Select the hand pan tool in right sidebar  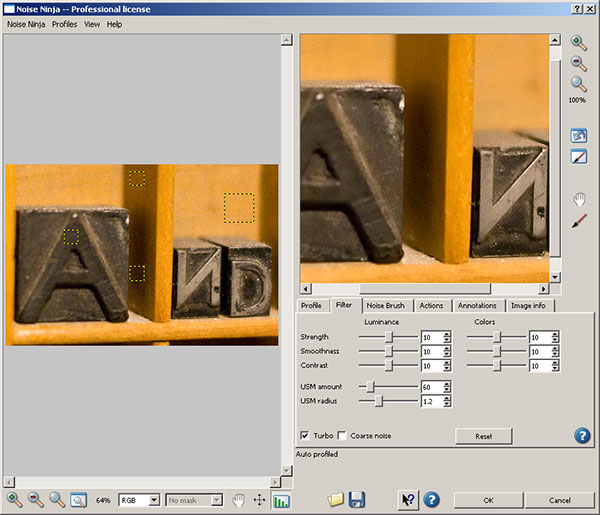578,199
